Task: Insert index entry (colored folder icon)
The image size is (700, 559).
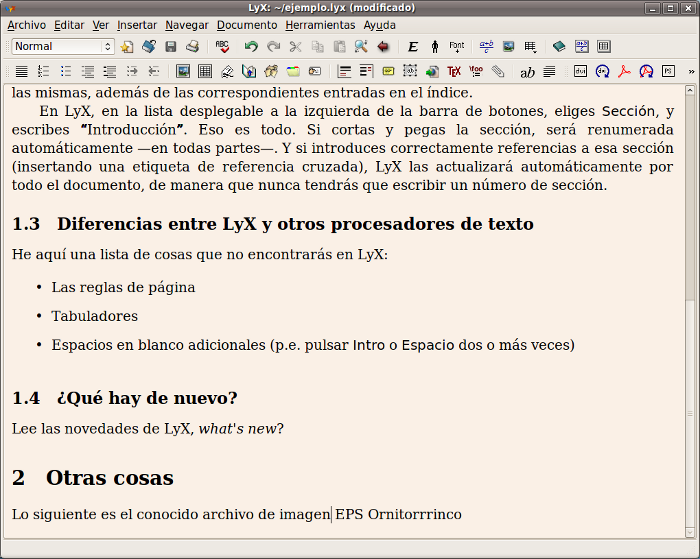Action: coord(293,71)
